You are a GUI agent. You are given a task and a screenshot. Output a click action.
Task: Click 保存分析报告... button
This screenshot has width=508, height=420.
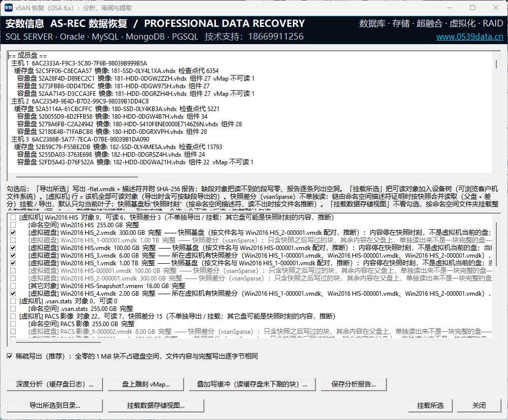pyautogui.click(x=354, y=384)
